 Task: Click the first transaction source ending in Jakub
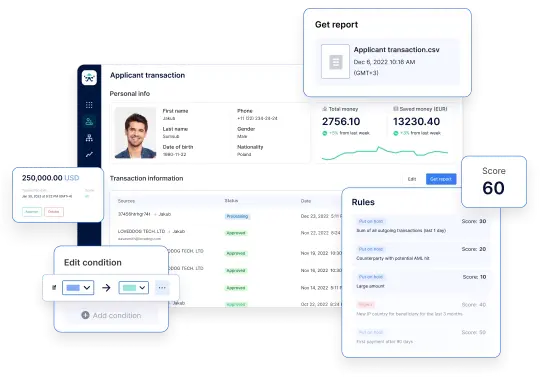click(x=145, y=214)
